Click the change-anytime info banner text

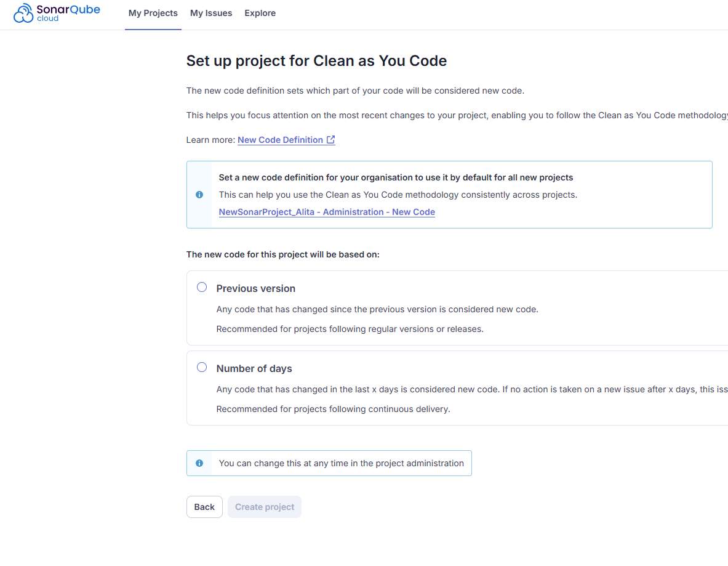coord(342,463)
